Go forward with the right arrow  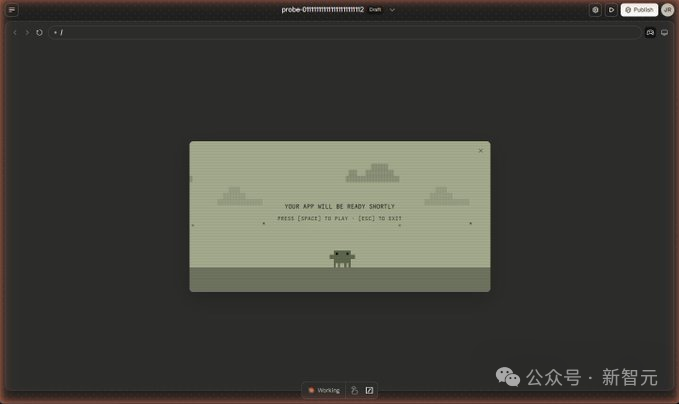tap(27, 32)
